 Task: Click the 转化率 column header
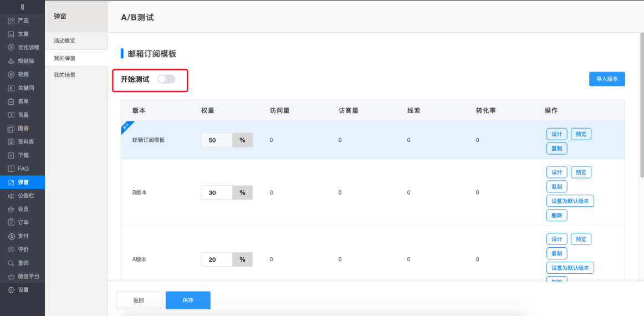(x=486, y=110)
